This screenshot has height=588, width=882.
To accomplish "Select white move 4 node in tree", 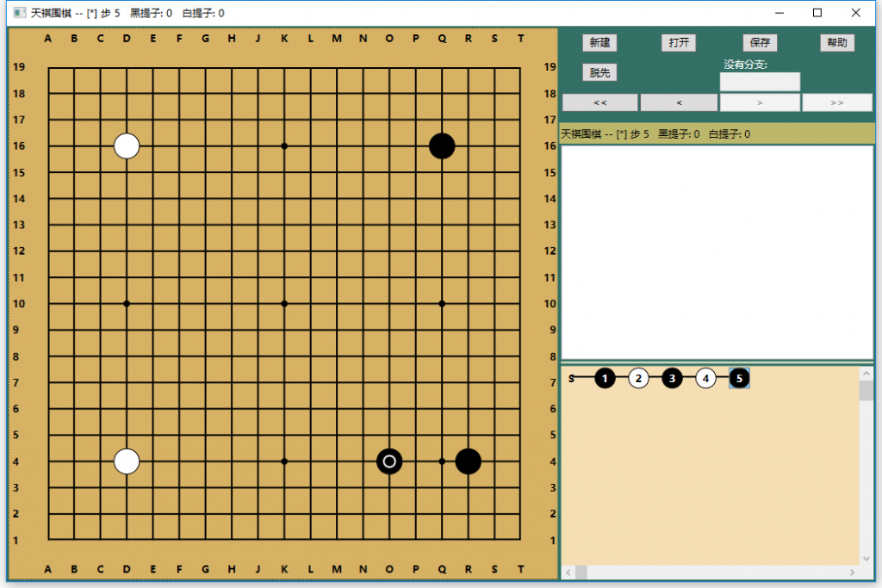I will [705, 378].
